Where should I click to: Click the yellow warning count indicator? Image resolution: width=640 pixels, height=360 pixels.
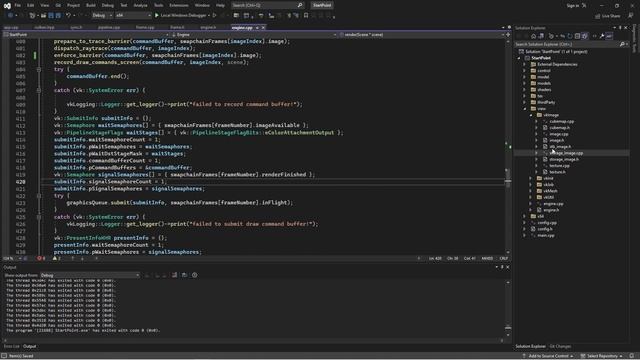57,258
